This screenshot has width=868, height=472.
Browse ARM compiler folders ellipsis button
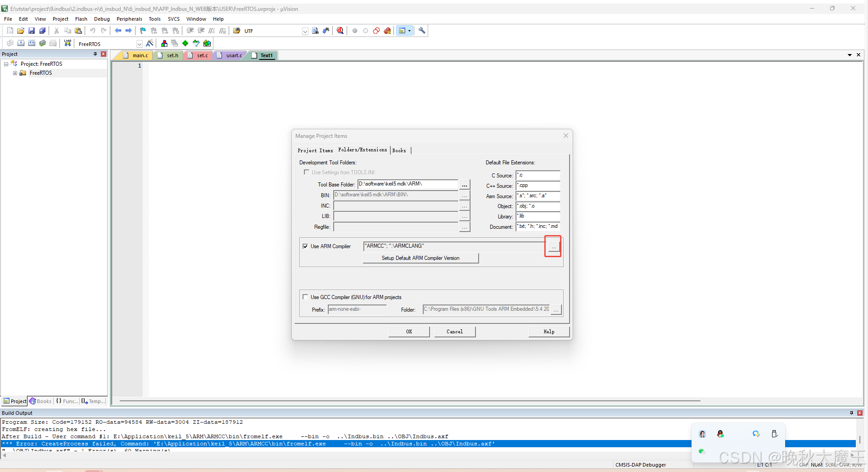pyautogui.click(x=553, y=246)
